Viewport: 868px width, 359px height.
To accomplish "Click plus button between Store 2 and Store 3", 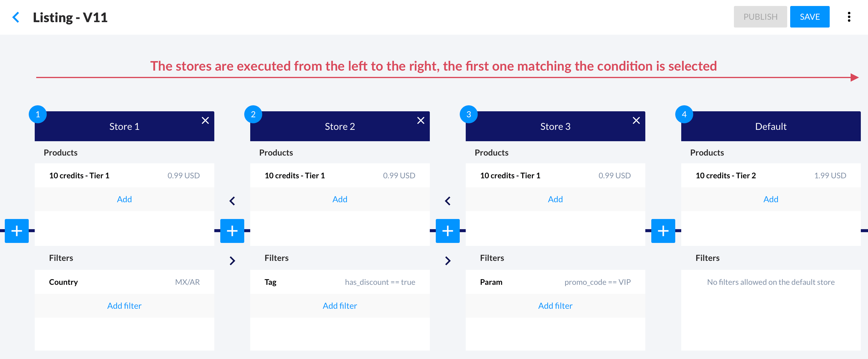I will (x=447, y=231).
